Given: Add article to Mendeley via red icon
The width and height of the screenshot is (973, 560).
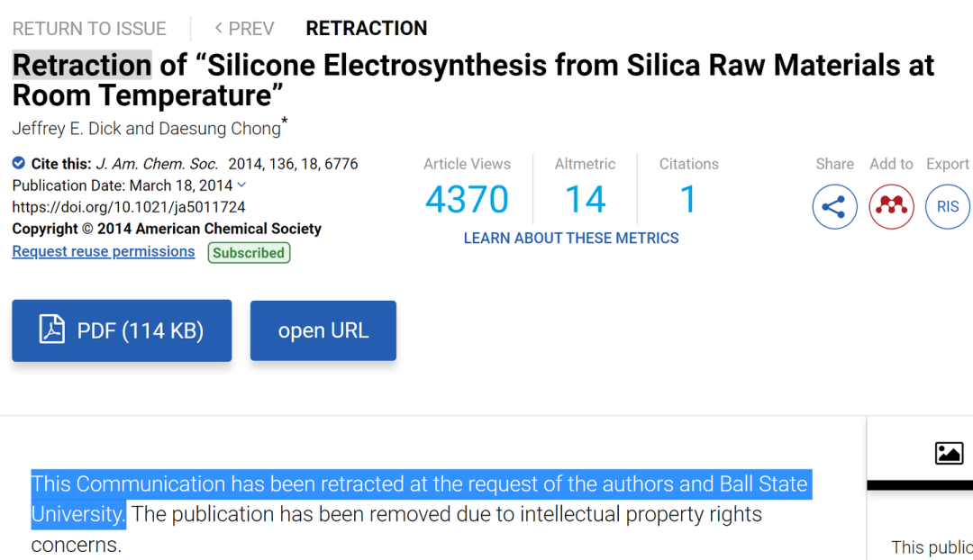Looking at the screenshot, I should pyautogui.click(x=891, y=206).
